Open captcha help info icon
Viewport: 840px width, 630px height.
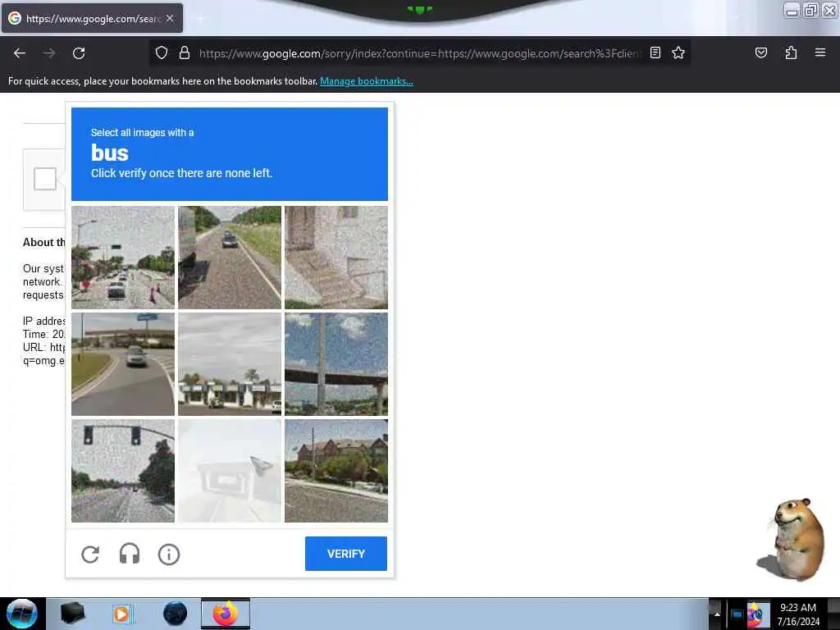(x=169, y=554)
